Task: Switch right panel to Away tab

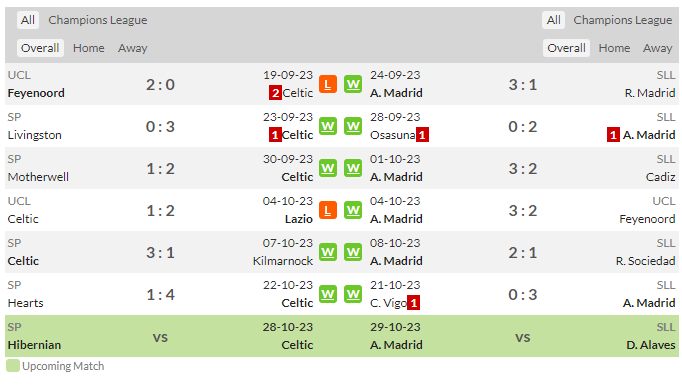Action: click(x=658, y=48)
